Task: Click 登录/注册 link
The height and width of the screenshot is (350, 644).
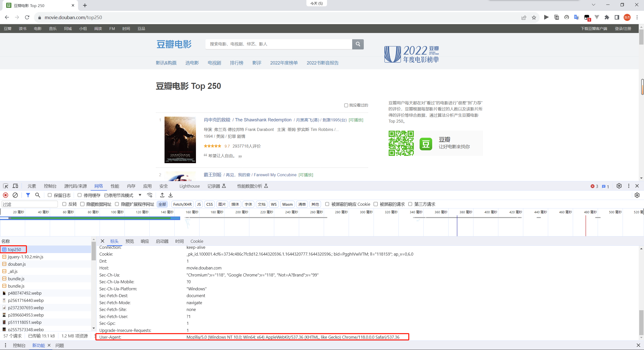Action: pyautogui.click(x=623, y=29)
